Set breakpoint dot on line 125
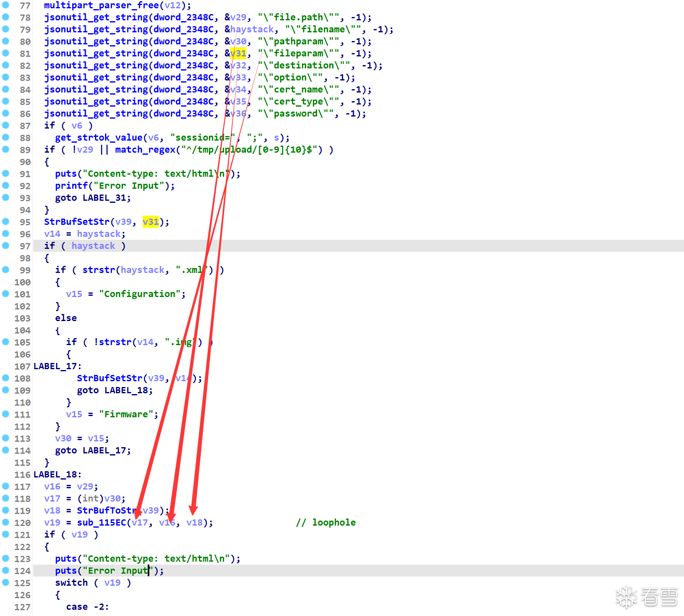This screenshot has height=616, width=684. pyautogui.click(x=5, y=582)
